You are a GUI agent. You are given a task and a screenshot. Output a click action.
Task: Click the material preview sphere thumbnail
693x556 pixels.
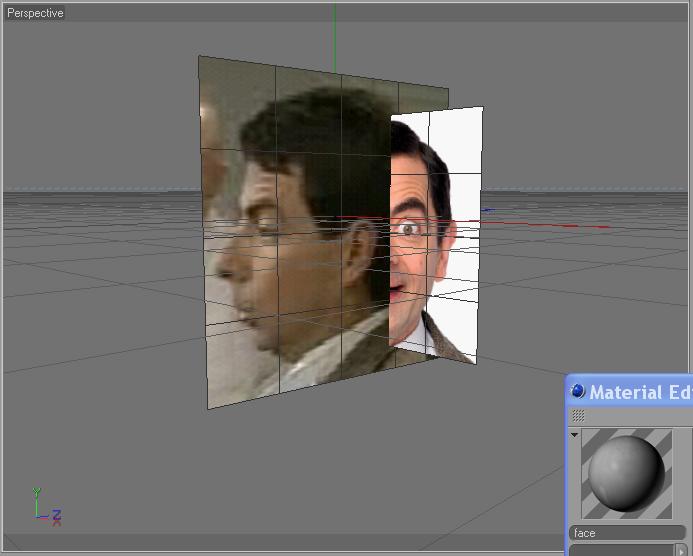627,473
